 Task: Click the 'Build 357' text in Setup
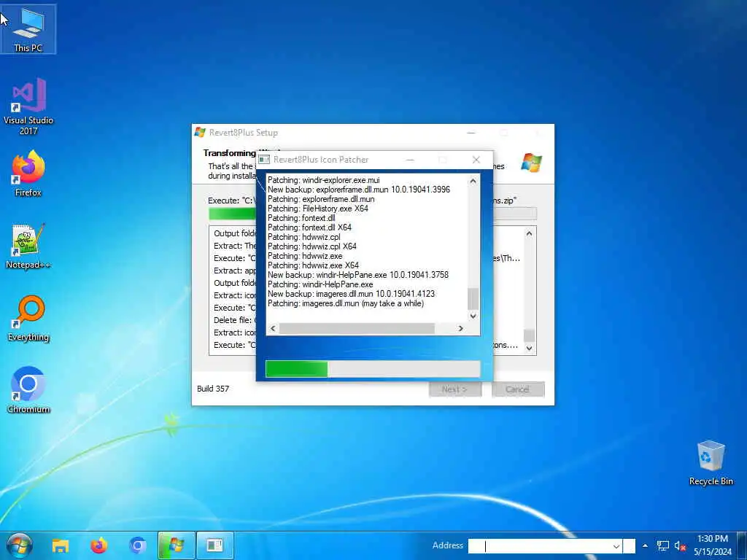tap(213, 389)
